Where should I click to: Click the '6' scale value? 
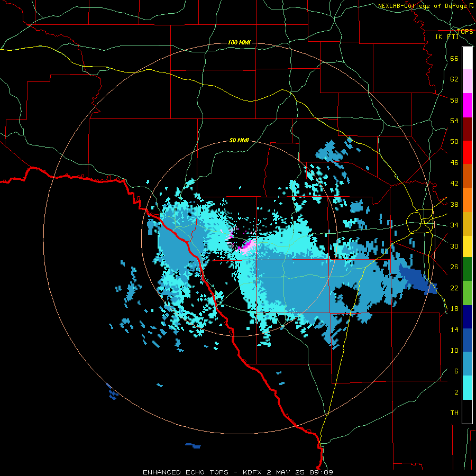456,371
